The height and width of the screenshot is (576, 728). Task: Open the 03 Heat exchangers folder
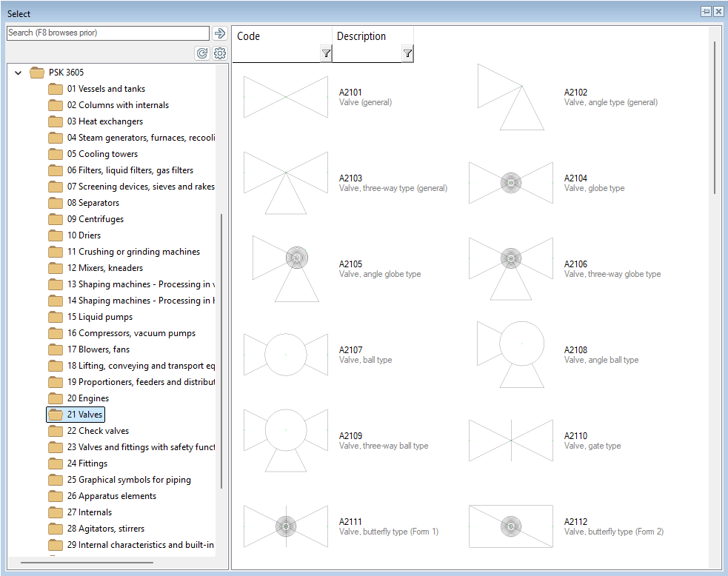(x=104, y=121)
